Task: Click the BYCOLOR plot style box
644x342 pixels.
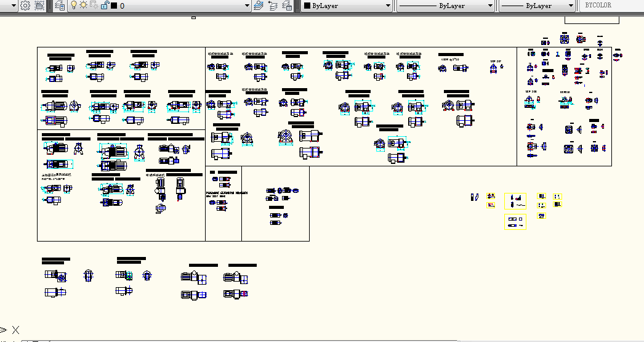Action: pos(611,6)
